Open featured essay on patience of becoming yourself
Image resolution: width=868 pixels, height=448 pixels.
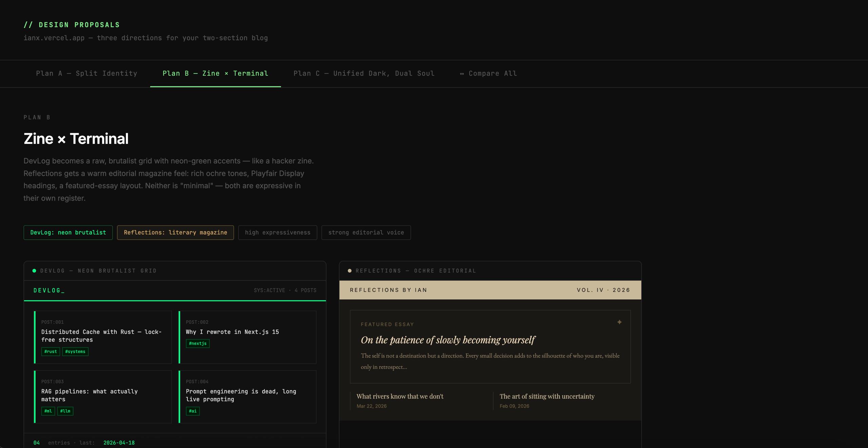coord(448,340)
